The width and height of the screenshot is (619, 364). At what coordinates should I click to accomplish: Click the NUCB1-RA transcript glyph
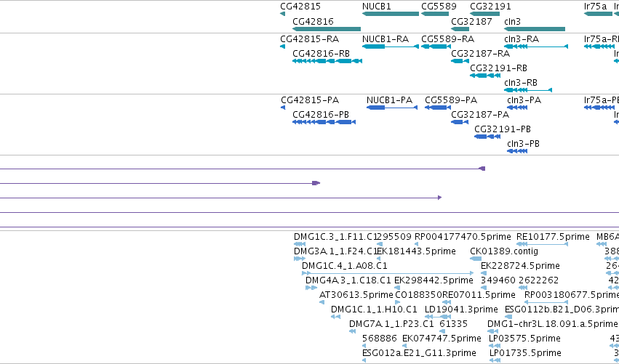coord(391,46)
